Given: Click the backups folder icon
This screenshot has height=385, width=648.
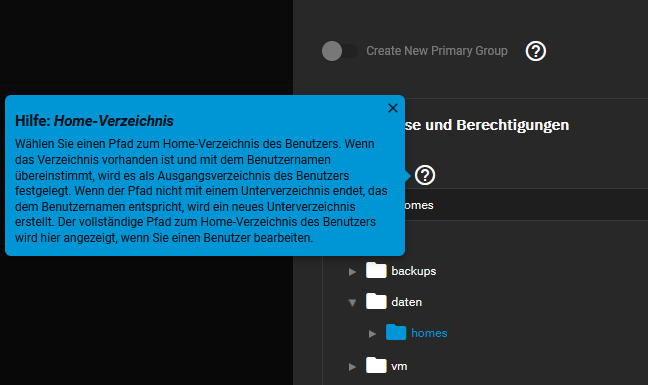Looking at the screenshot, I should pos(376,271).
